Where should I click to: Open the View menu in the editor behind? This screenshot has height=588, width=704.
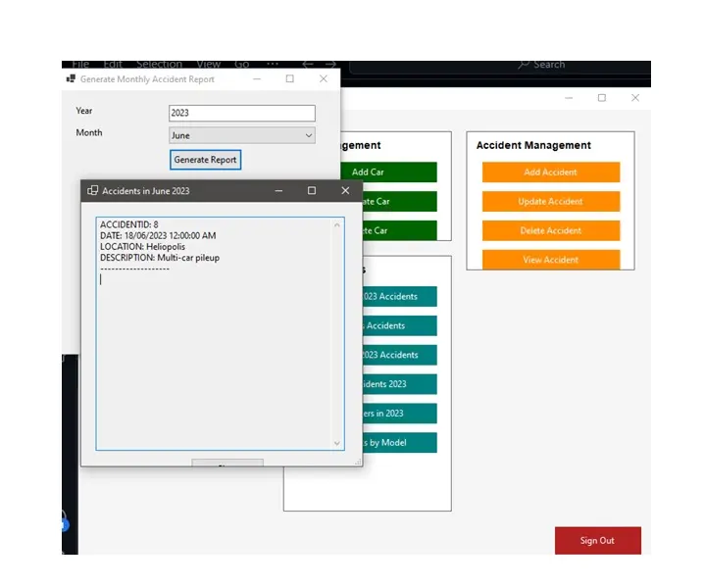(x=209, y=64)
